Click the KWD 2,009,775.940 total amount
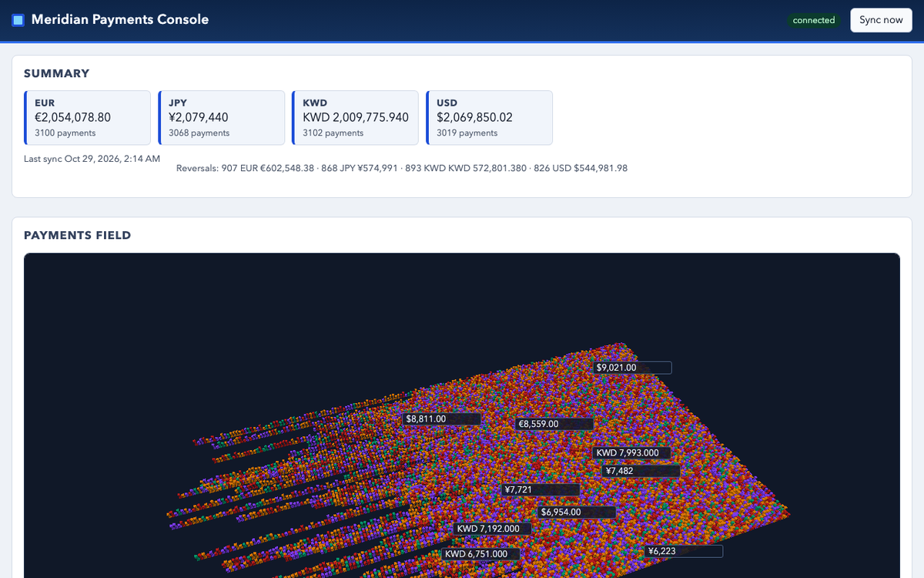 point(356,118)
